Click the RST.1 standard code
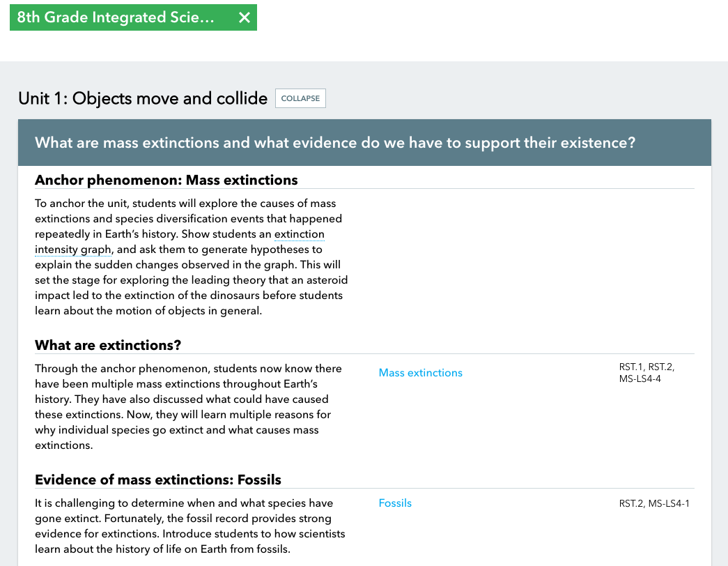This screenshot has width=728, height=566. 631,367
